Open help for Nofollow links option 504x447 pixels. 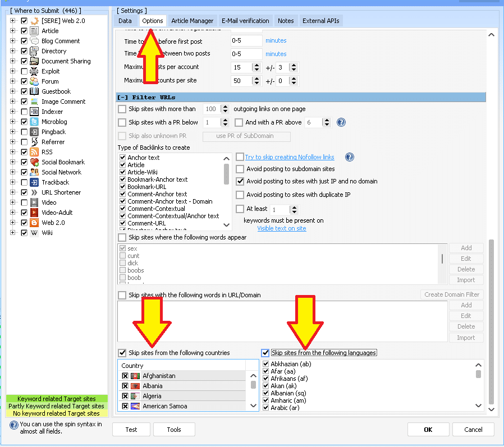(x=350, y=157)
